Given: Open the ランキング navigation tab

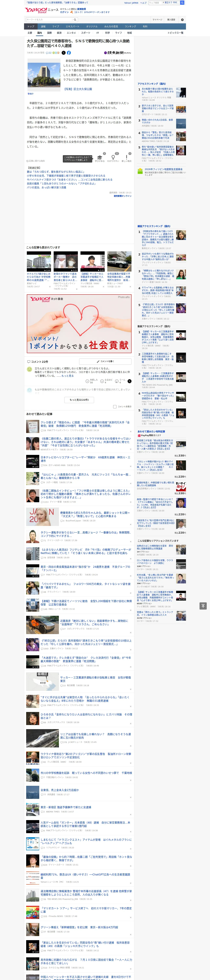Looking at the screenshot, I should 130,27.
